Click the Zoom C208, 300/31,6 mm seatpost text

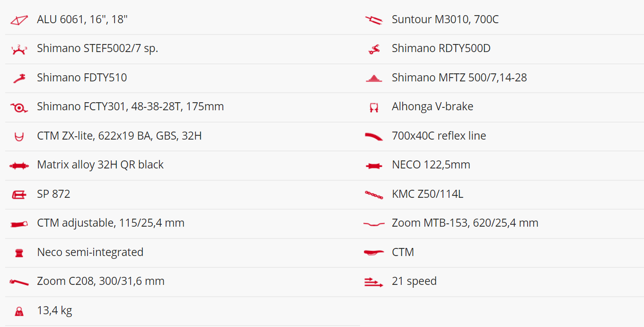[101, 281]
